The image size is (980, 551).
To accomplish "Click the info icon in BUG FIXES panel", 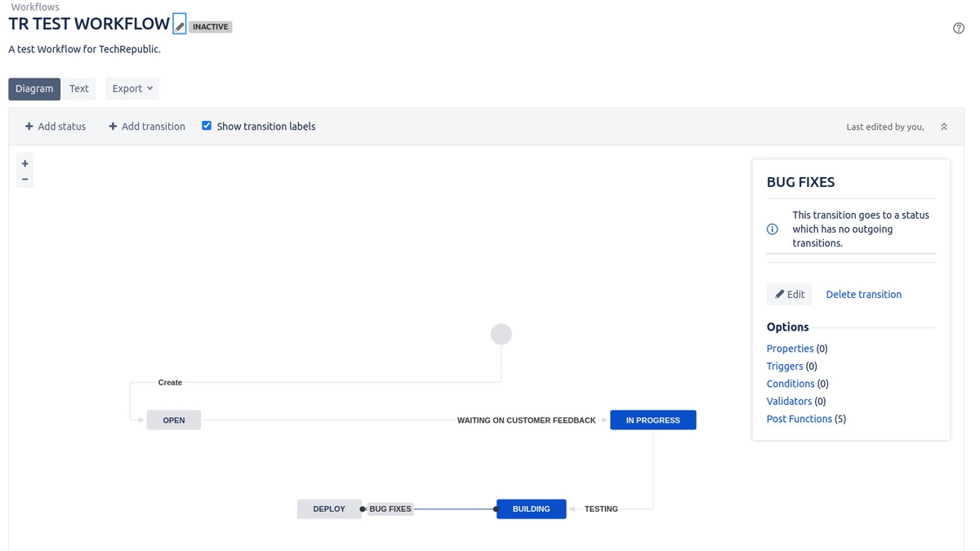I will click(773, 229).
